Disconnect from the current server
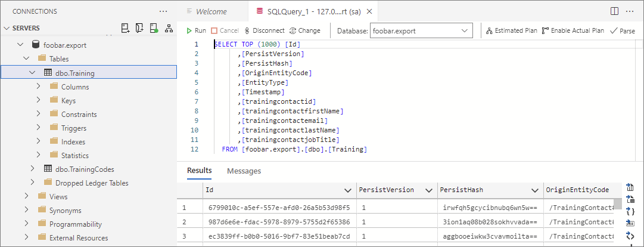This screenshot has width=644, height=247. (264, 30)
